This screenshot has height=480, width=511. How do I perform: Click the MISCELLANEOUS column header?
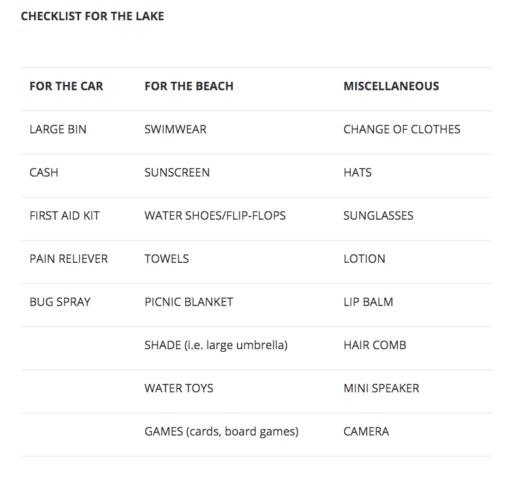coord(391,86)
